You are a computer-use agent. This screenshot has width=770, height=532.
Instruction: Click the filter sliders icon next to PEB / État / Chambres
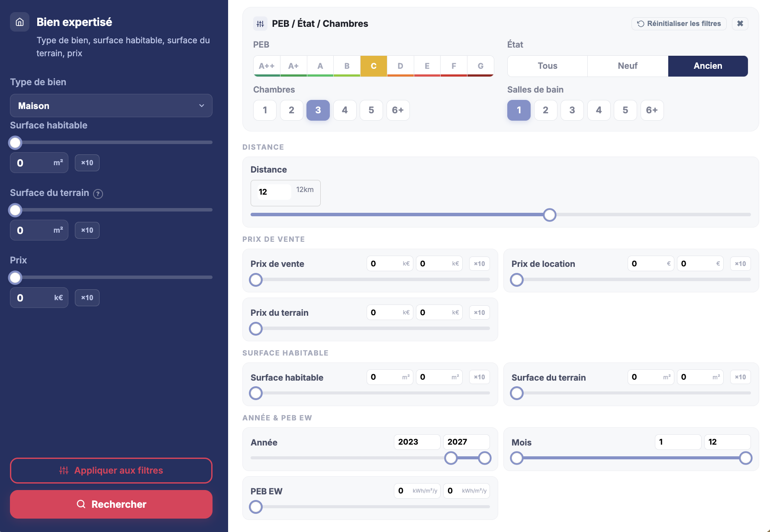[260, 24]
